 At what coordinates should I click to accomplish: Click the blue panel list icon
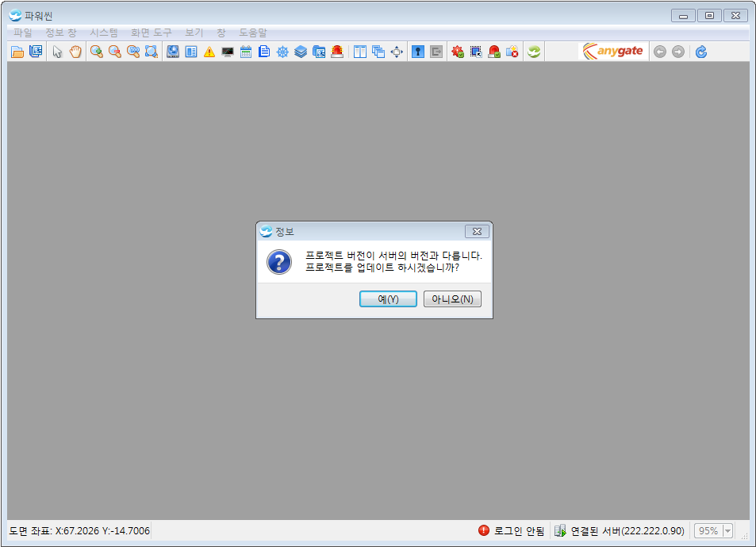coord(191,52)
